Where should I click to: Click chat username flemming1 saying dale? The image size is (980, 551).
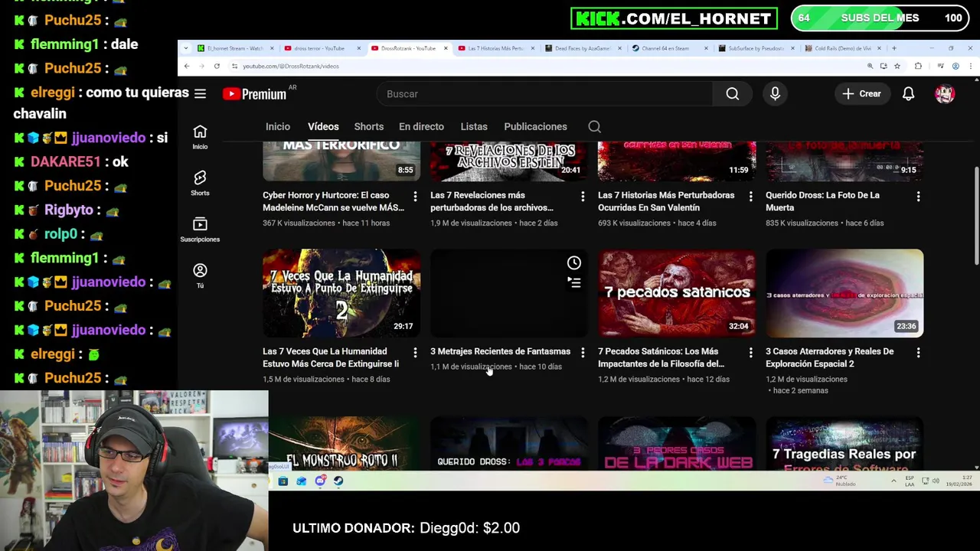[x=65, y=44]
